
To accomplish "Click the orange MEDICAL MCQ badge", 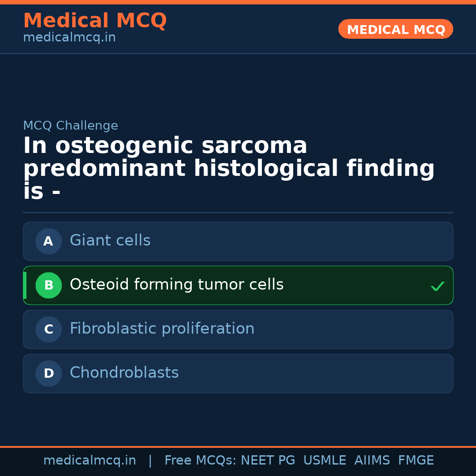I will tap(395, 30).
